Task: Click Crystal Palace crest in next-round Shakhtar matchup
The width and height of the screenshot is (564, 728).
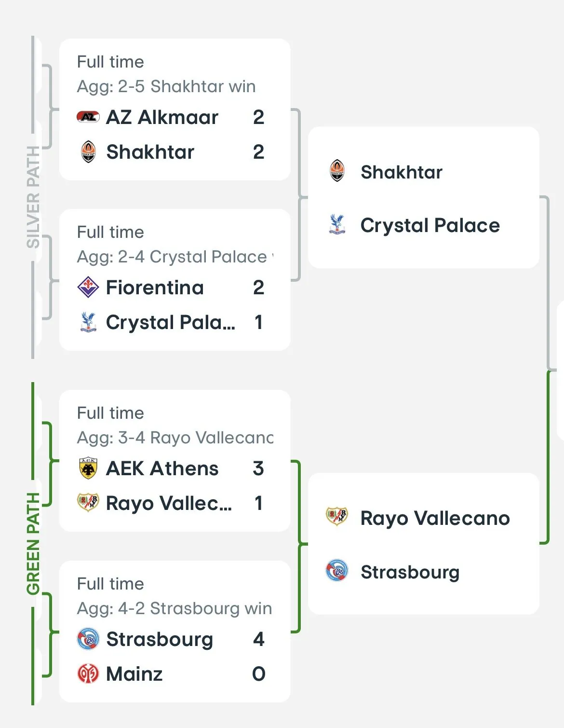Action: 337,225
